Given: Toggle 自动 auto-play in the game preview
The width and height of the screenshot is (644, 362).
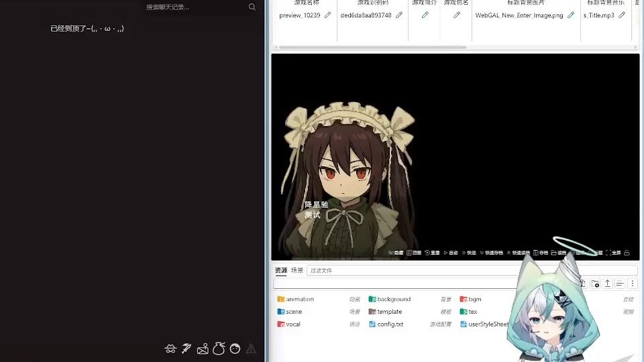Looking at the screenshot, I should (x=451, y=253).
